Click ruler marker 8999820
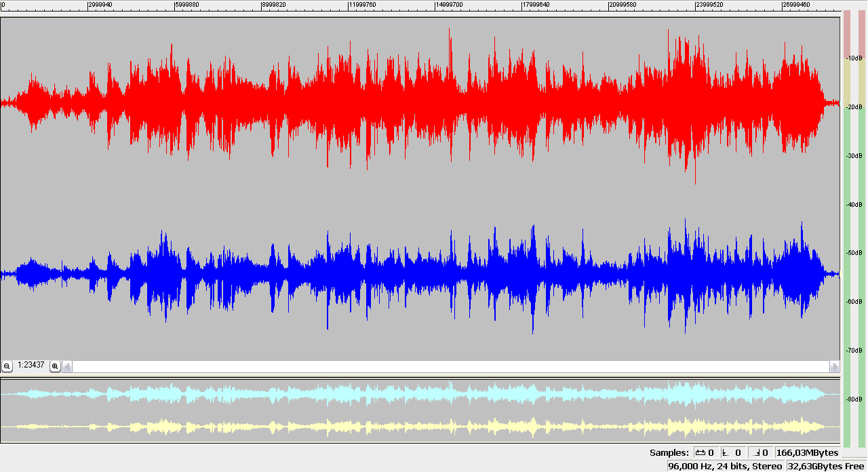868x472 pixels. pyautogui.click(x=275, y=4)
